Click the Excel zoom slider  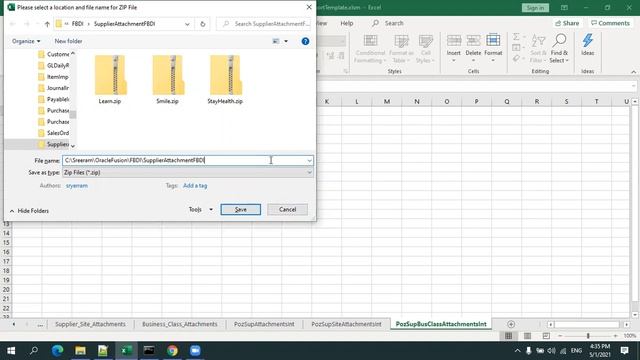pyautogui.click(x=588, y=336)
